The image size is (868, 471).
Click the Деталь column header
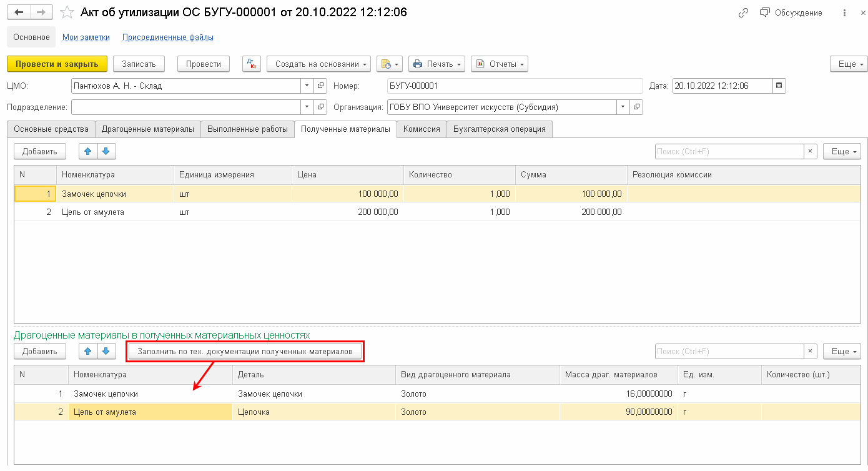(314, 375)
